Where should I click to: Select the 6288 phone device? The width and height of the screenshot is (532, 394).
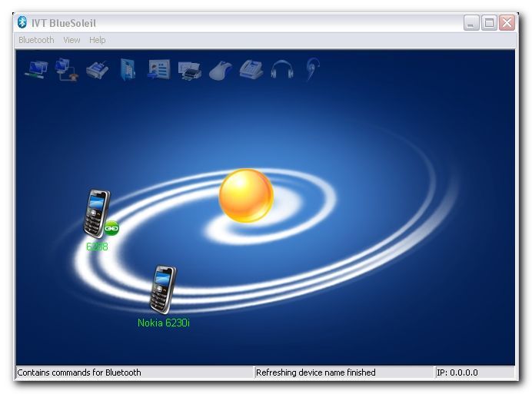97,214
